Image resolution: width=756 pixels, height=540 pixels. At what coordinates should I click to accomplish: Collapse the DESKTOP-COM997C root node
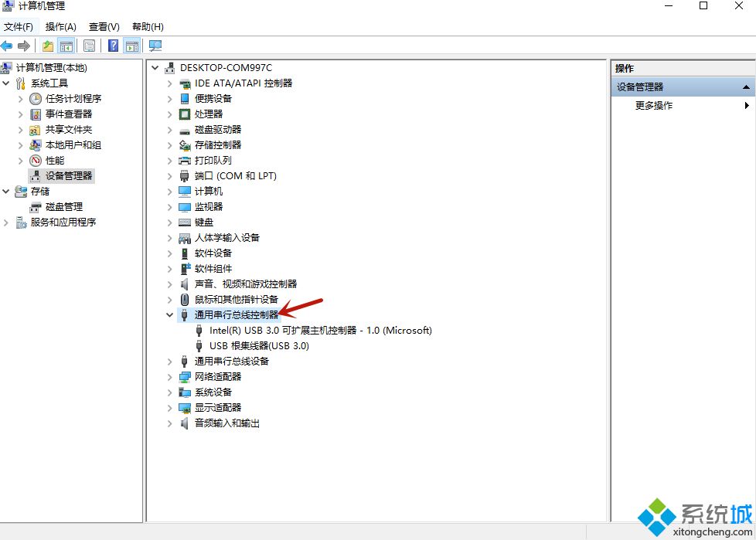click(x=155, y=67)
